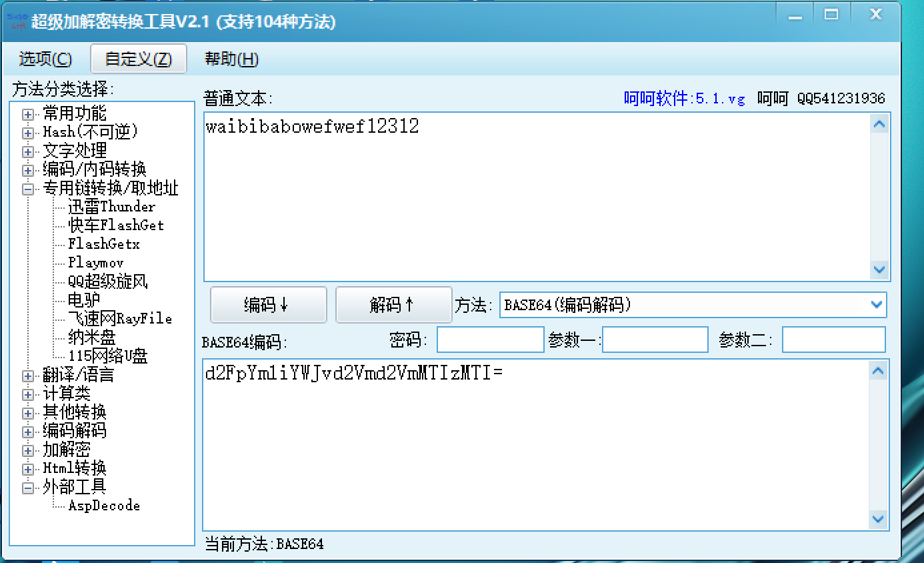Open the 帮助(H) menu

(231, 59)
